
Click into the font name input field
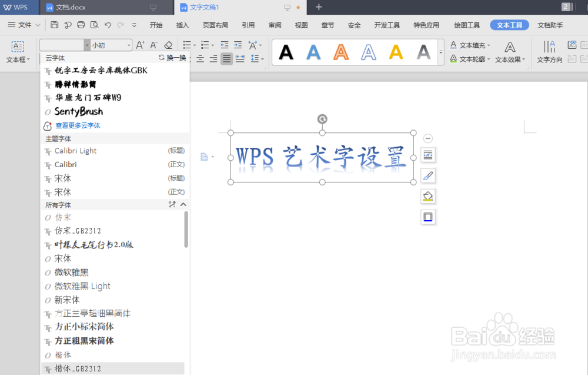pyautogui.click(x=62, y=45)
